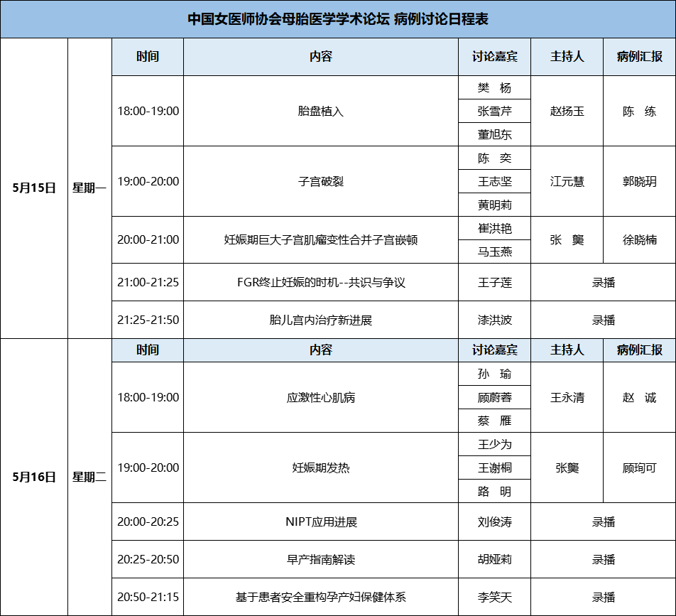Select the 应激性心肌病 topic cell
The image size is (676, 616).
point(321,397)
